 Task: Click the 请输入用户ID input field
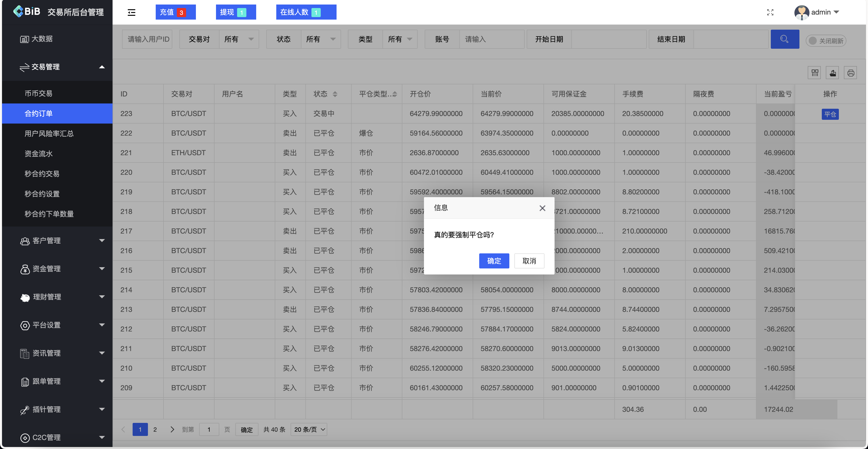tap(147, 39)
